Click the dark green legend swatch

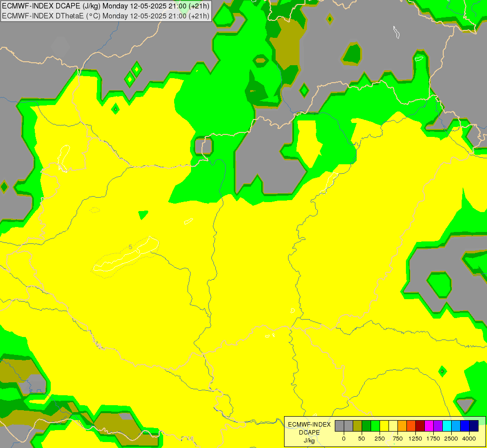click(367, 426)
